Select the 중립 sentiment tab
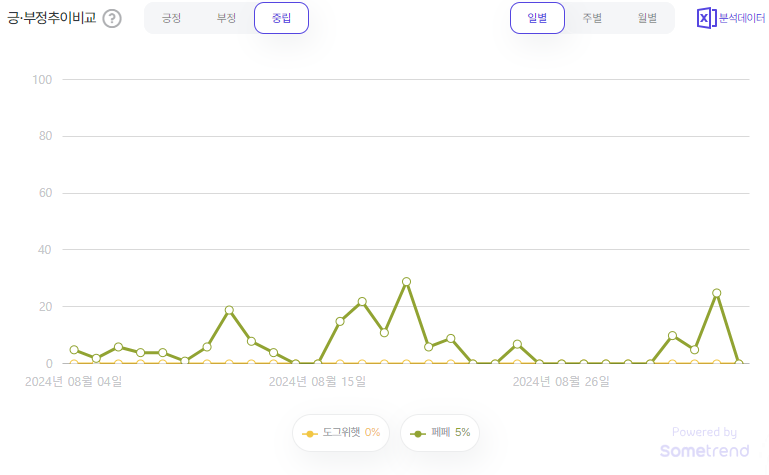The width and height of the screenshot is (769, 475). 282,18
